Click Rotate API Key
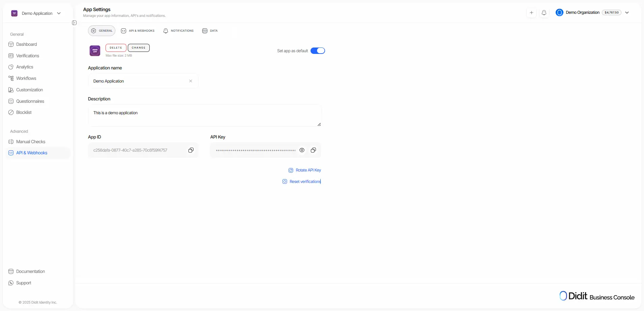Screen dimensions: 644x311 click(304, 170)
